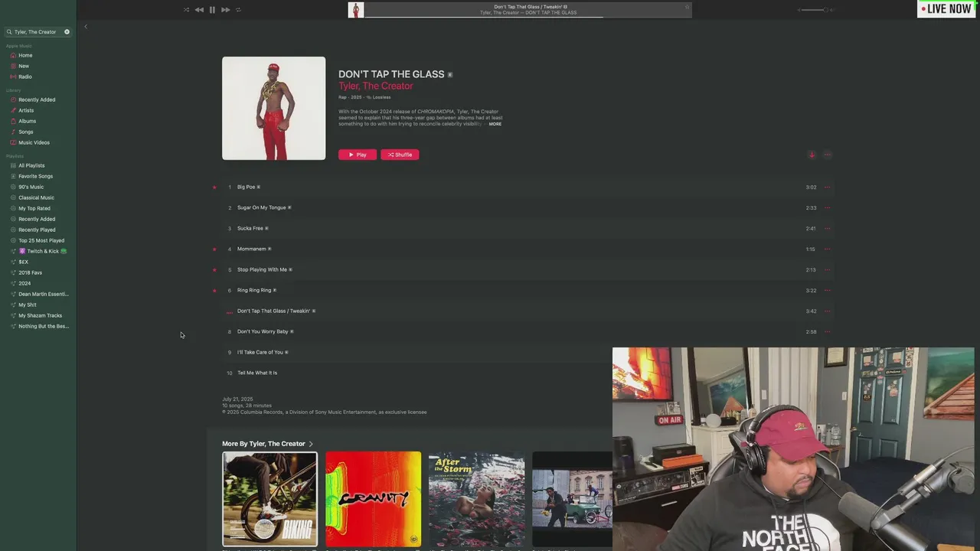Clear the search field text
This screenshot has width=980, height=551.
click(67, 32)
